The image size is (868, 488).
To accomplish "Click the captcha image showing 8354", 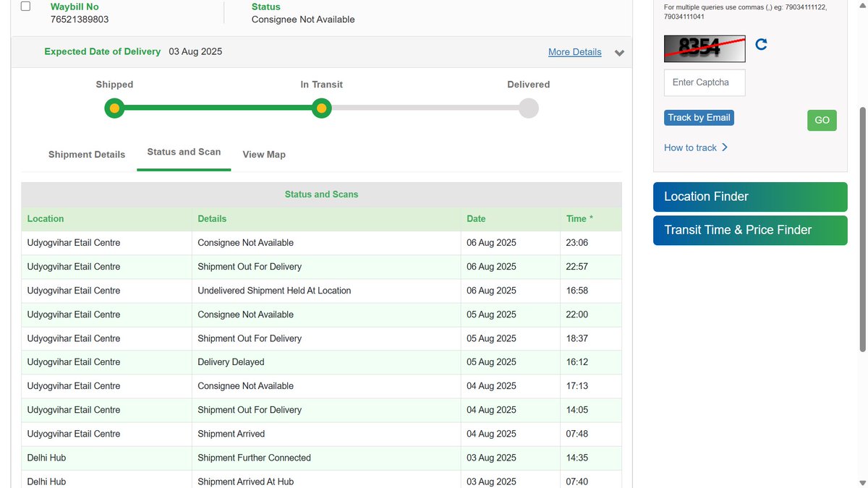I will click(x=704, y=48).
